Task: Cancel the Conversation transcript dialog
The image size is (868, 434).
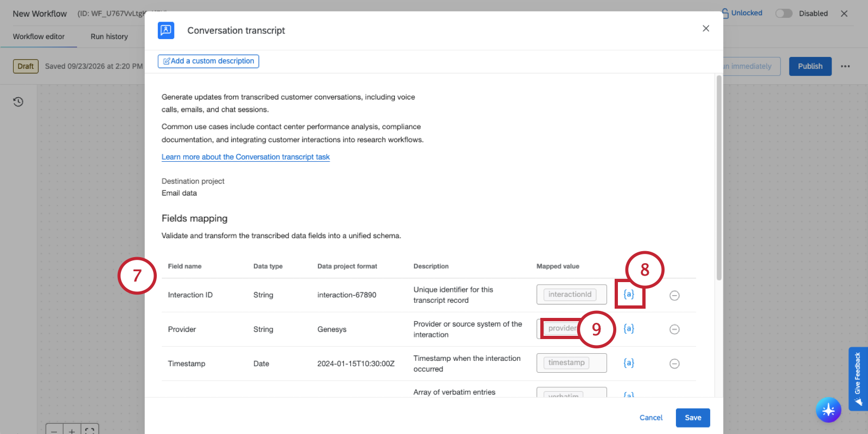Action: click(x=651, y=418)
